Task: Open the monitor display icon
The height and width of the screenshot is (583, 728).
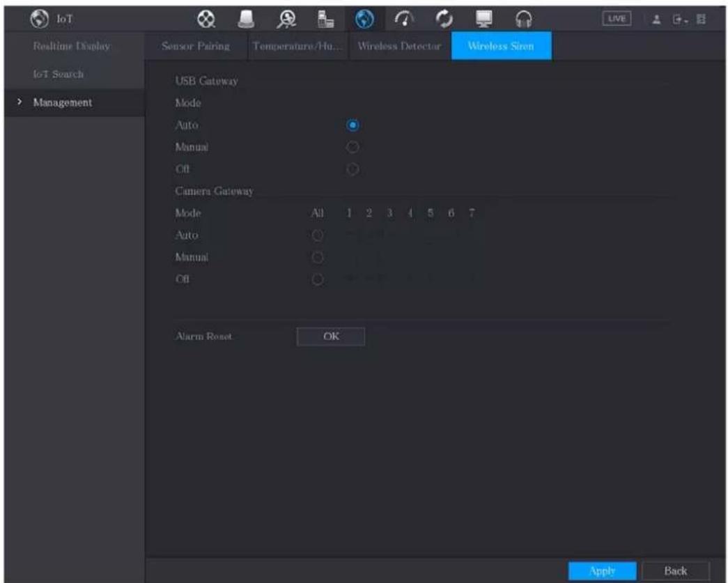Action: 483,19
